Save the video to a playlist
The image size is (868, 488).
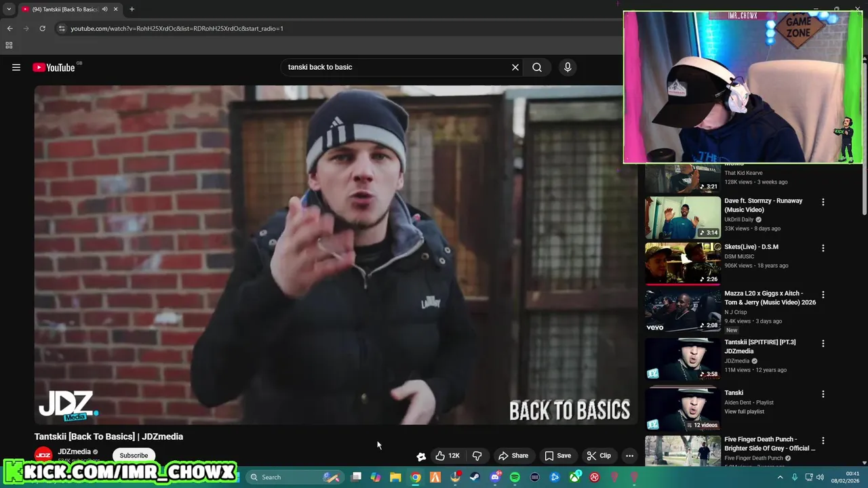[558, 455]
